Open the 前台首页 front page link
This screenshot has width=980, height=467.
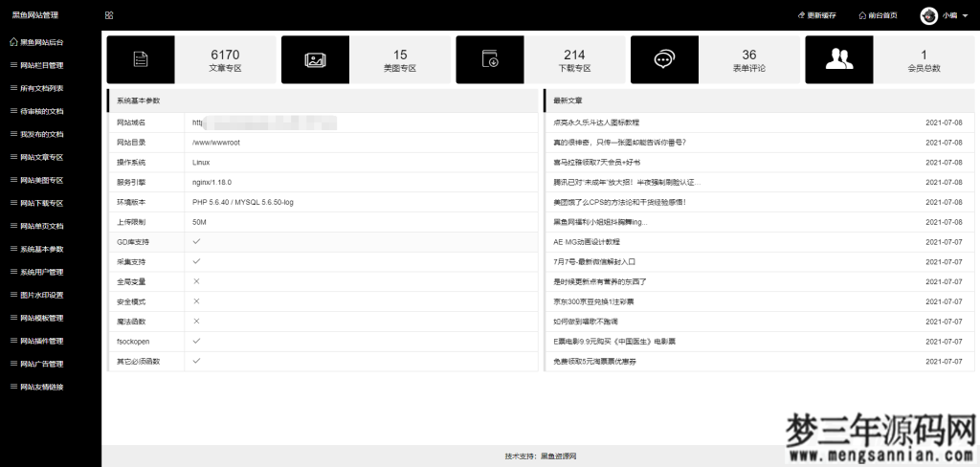pyautogui.click(x=879, y=15)
